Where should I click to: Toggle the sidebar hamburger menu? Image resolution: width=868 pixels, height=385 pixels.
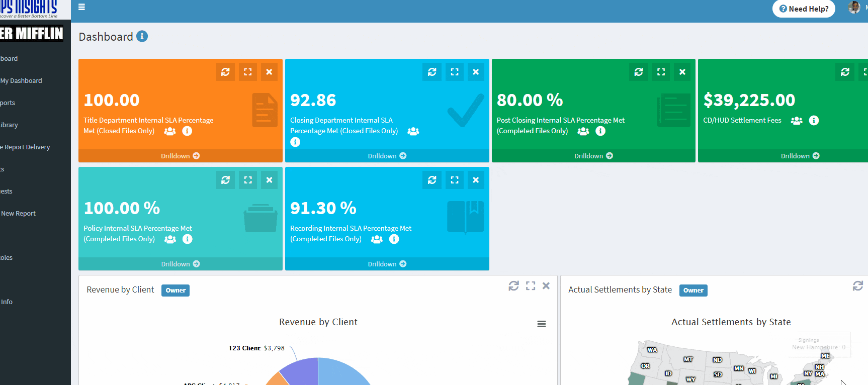[81, 7]
